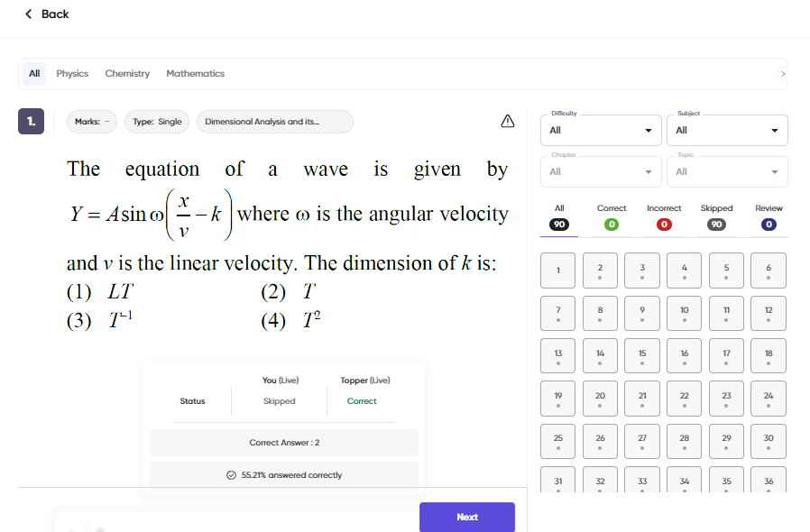Go to question 16 in the grid
This screenshot has height=532, width=810.
(x=684, y=356)
